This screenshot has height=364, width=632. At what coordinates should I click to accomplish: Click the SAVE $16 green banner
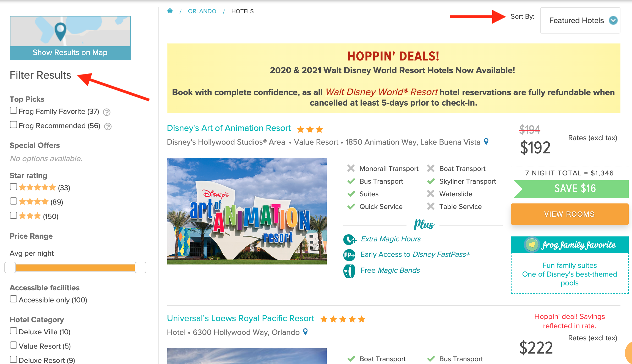(571, 189)
